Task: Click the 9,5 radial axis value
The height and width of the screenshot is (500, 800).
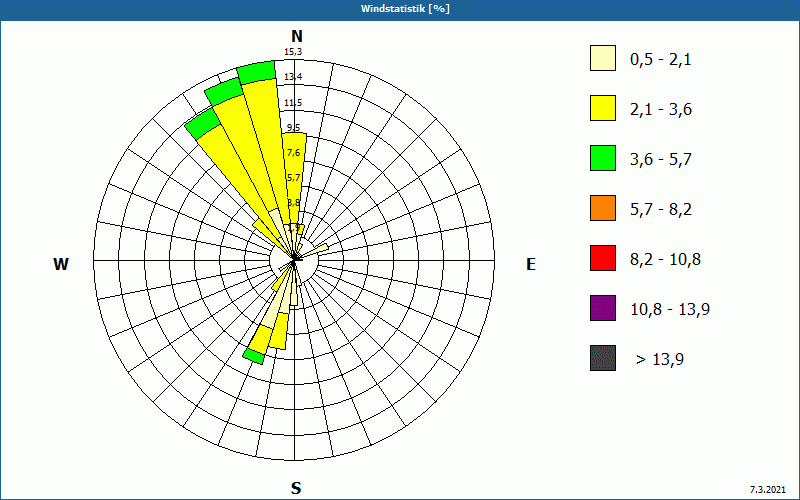Action: (x=293, y=128)
